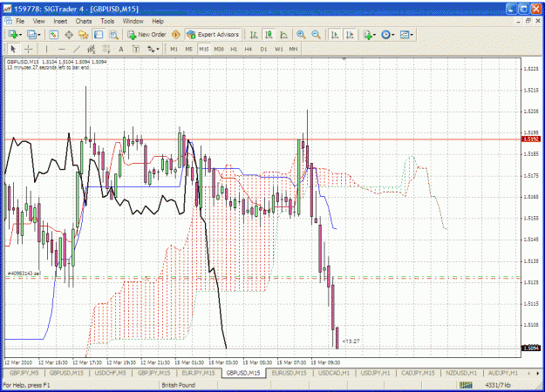Toggle the Data Window crosshair icon
545x392 pixels.
click(x=69, y=35)
